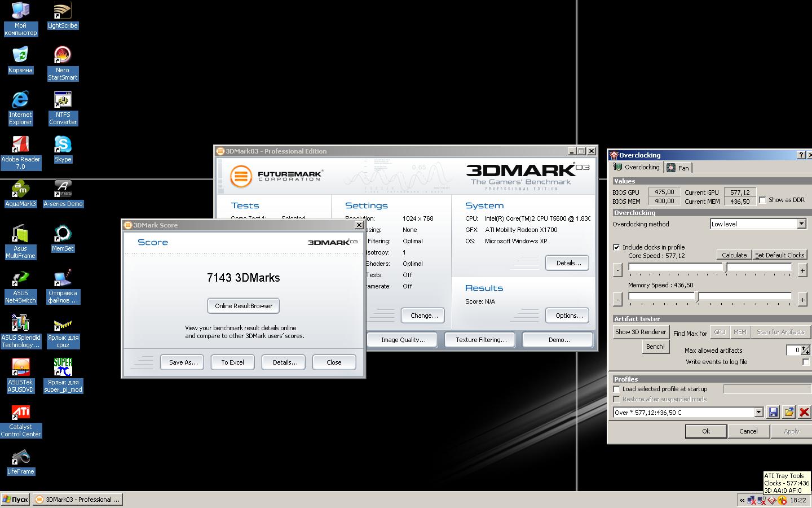The width and height of the screenshot is (812, 508).
Task: Open A-series Demo shortcut
Action: (63, 194)
